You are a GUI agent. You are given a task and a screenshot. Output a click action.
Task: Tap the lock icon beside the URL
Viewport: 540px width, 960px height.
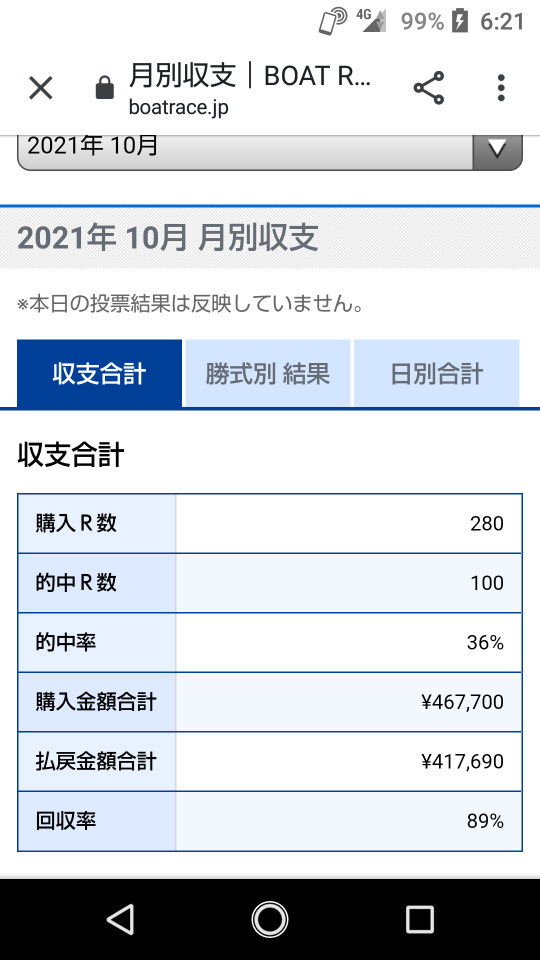pyautogui.click(x=105, y=88)
